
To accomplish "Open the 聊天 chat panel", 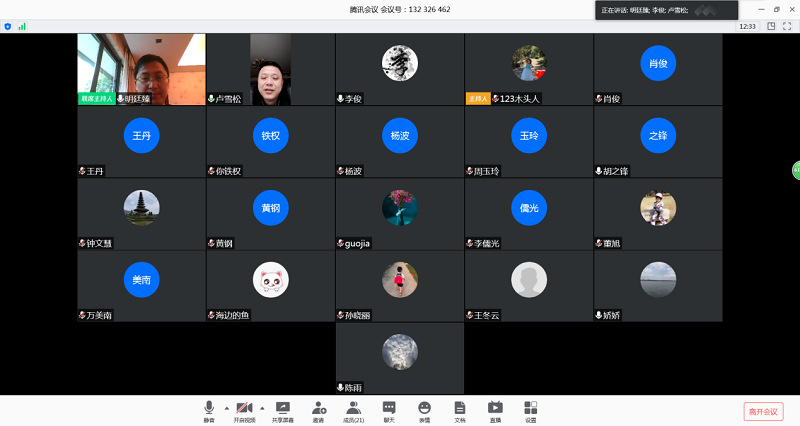I will [389, 409].
